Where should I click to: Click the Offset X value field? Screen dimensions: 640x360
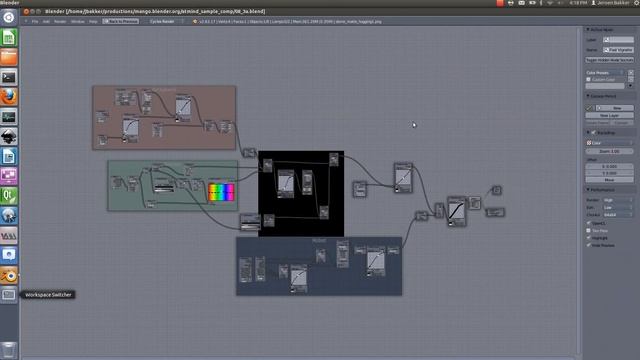click(x=610, y=167)
